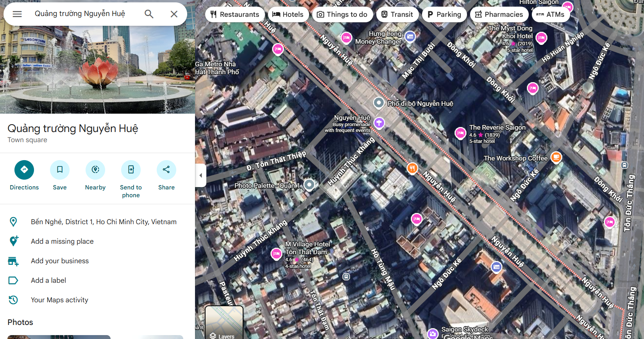Share this place
The width and height of the screenshot is (644, 339).
(x=166, y=175)
